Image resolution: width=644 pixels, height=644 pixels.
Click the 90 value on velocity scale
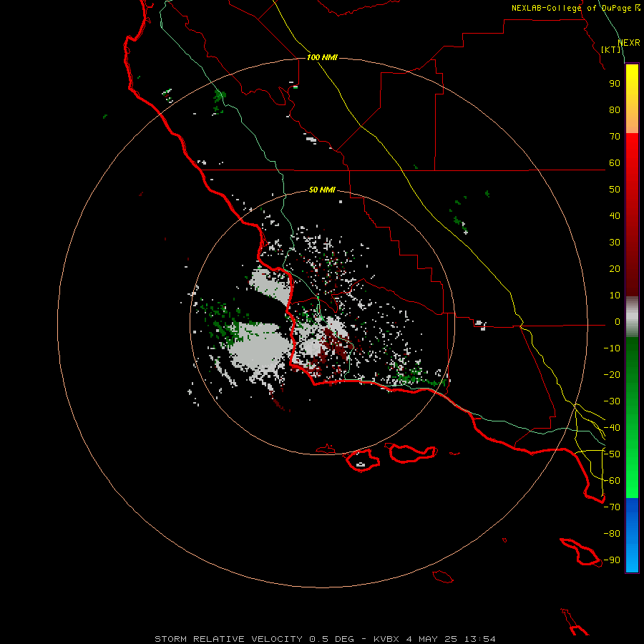pos(615,84)
